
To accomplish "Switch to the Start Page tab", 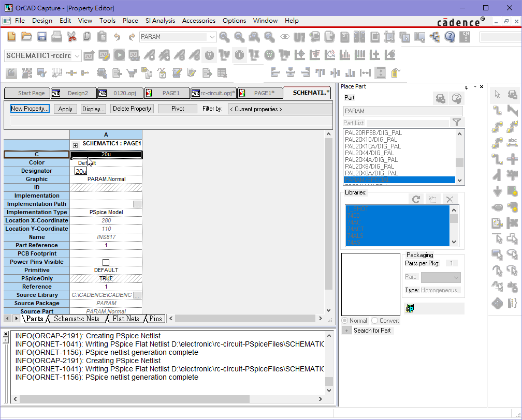I will click(x=27, y=93).
